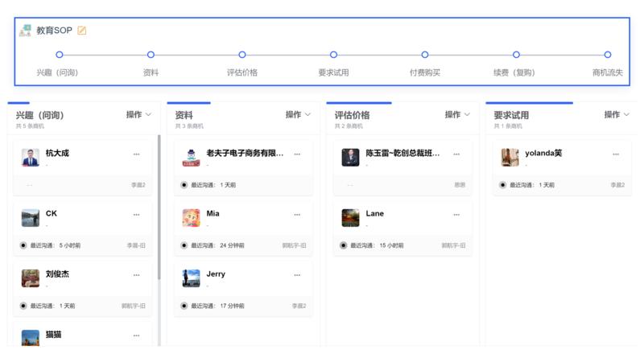This screenshot has width=644, height=362.
Task: Open more options on Lane card
Action: coord(456,215)
